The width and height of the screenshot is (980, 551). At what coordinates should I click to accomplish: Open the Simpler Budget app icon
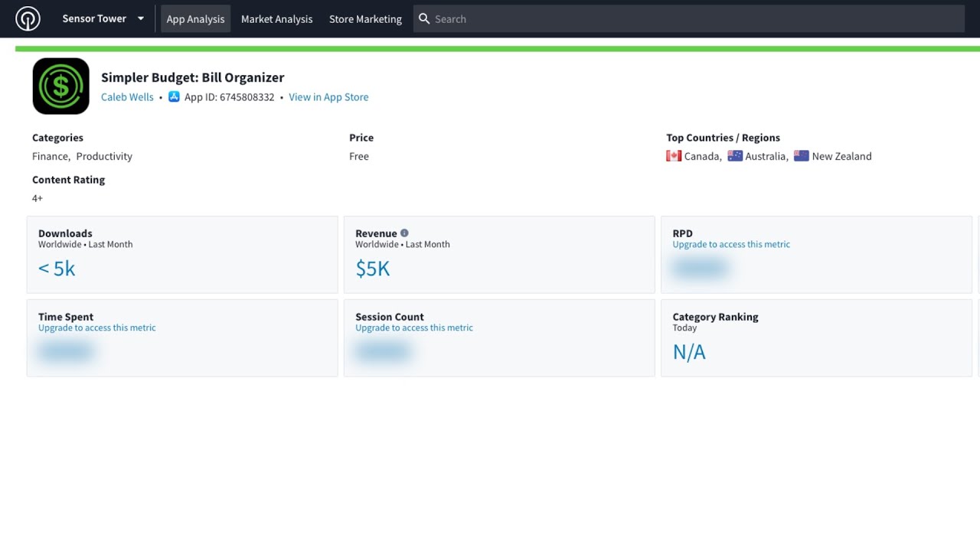pyautogui.click(x=61, y=86)
